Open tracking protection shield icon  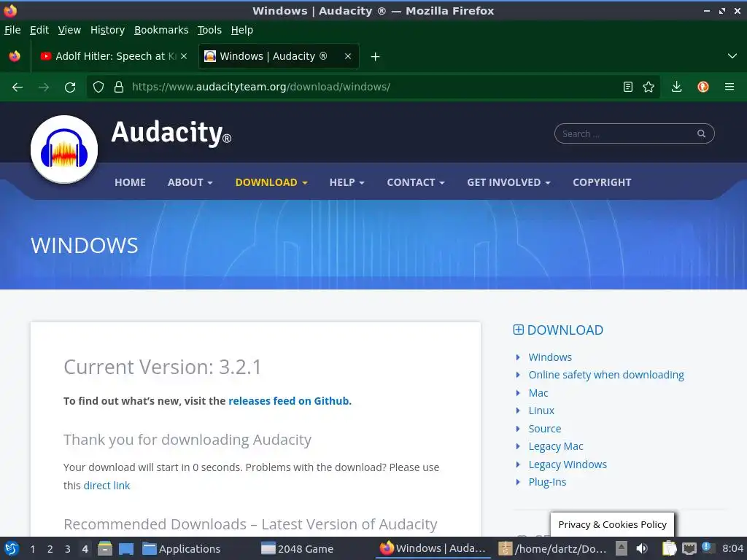click(x=98, y=87)
